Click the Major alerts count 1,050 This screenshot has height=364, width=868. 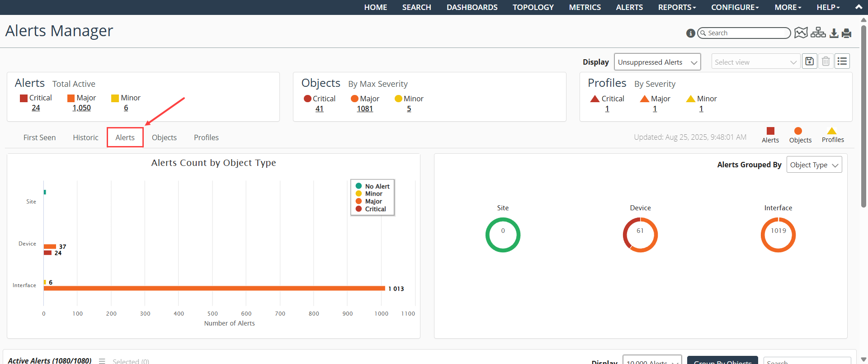[81, 108]
